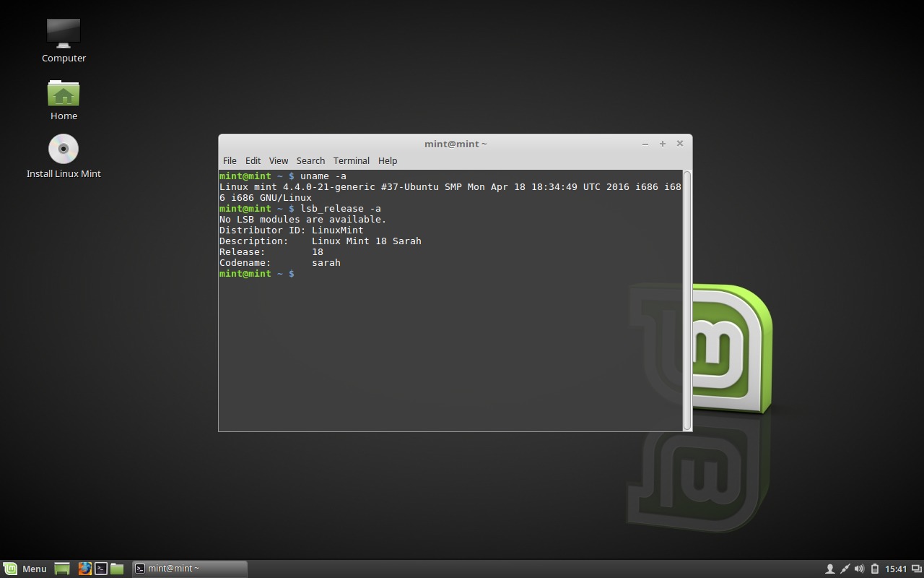Launch the Install Linux Mint disc icon

[64, 156]
